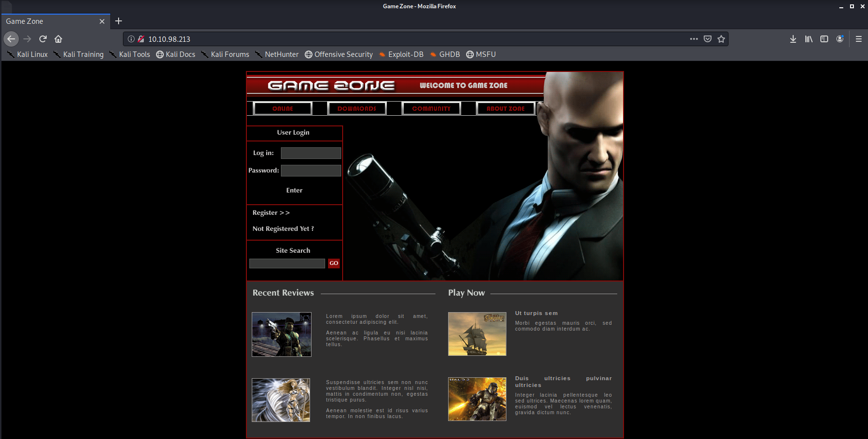Screen dimensions: 868x439
Task: Open Kali Tools bookmark
Action: [x=130, y=54]
